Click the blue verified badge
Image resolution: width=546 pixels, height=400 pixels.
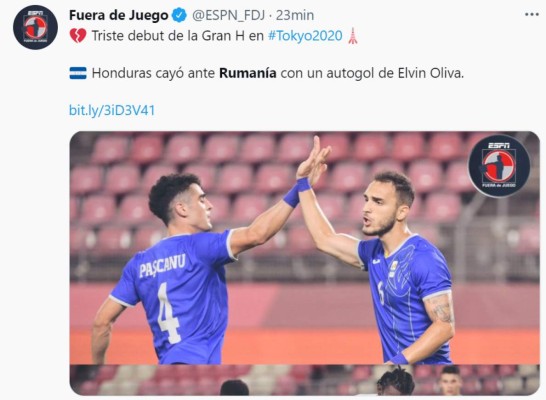(180, 15)
